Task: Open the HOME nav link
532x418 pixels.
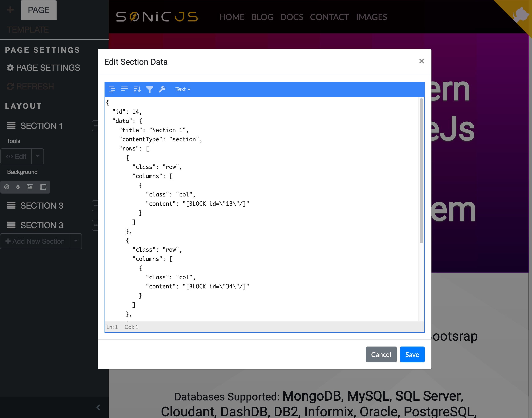Action: click(x=232, y=17)
